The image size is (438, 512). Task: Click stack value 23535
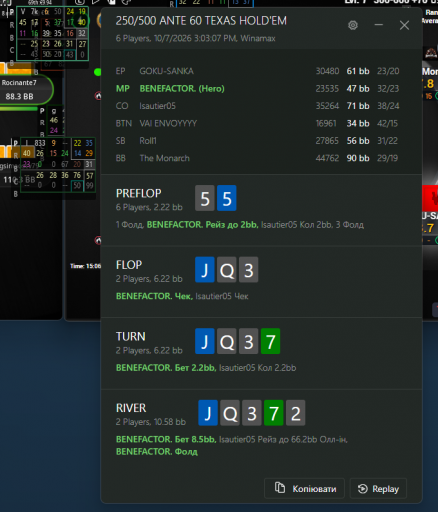pos(327,88)
